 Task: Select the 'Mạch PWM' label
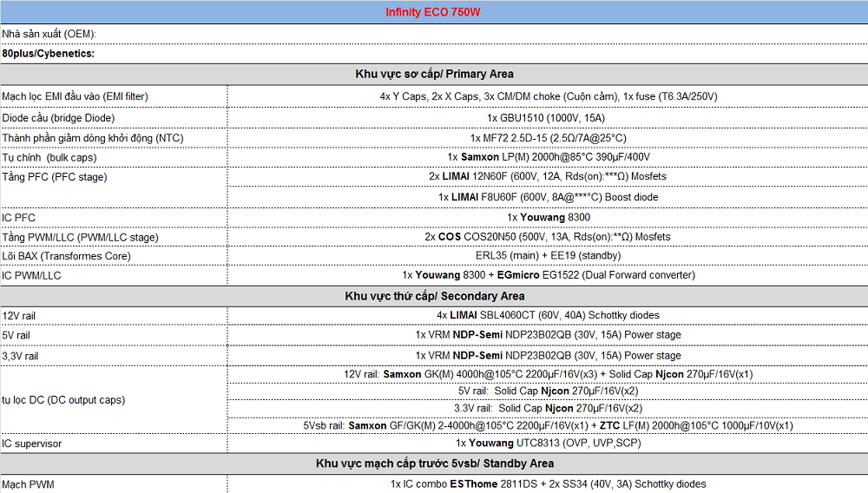[28, 484]
